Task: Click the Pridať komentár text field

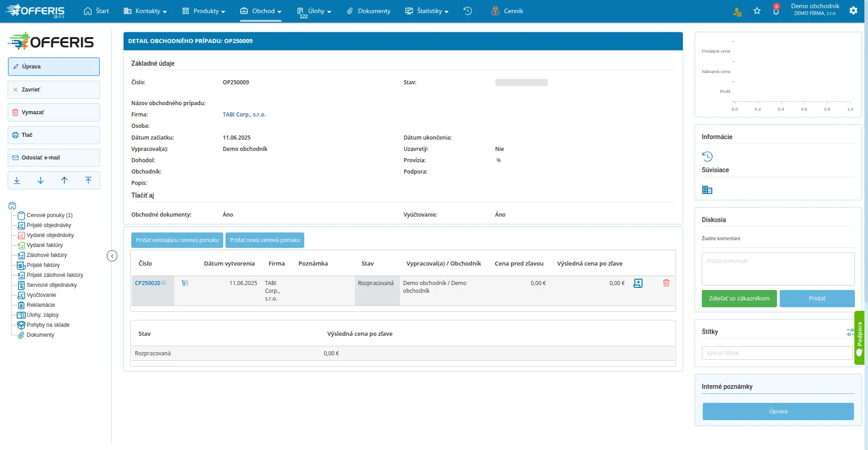Action: (778, 269)
